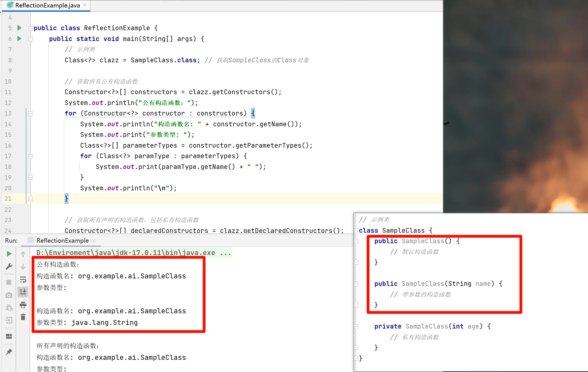Click 'class SampleClass' declaration text
Image resolution: width=588 pixels, height=372 pixels.
tap(392, 230)
